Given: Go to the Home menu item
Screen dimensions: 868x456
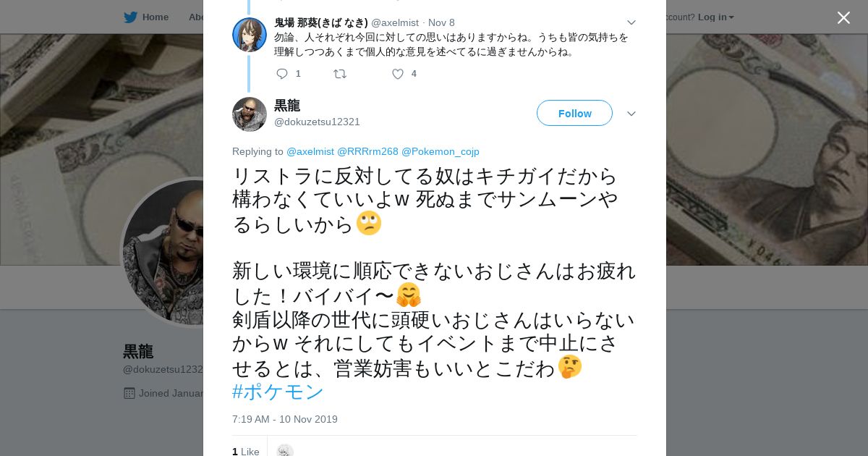Looking at the screenshot, I should 155,17.
